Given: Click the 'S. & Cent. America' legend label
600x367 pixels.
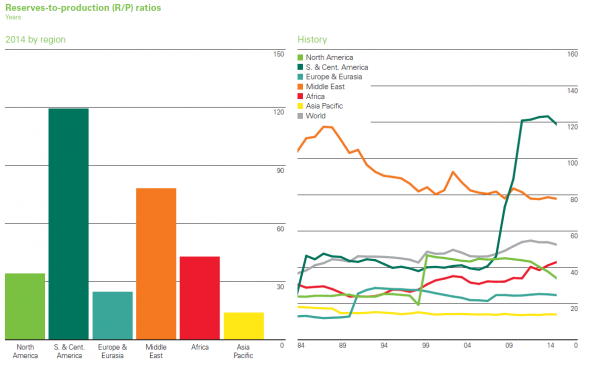Looking at the screenshot, I should pos(337,67).
